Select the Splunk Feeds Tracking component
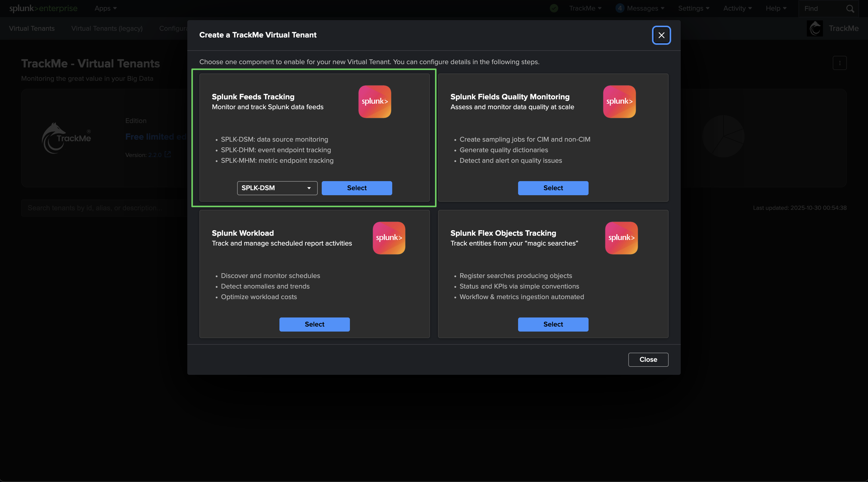 pos(356,188)
